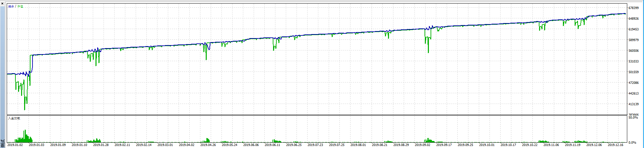Image resolution: width=644 pixels, height=148 pixels.
Task: Click the equity drawdown bottom near 2019.04.26
Action: [206, 59]
